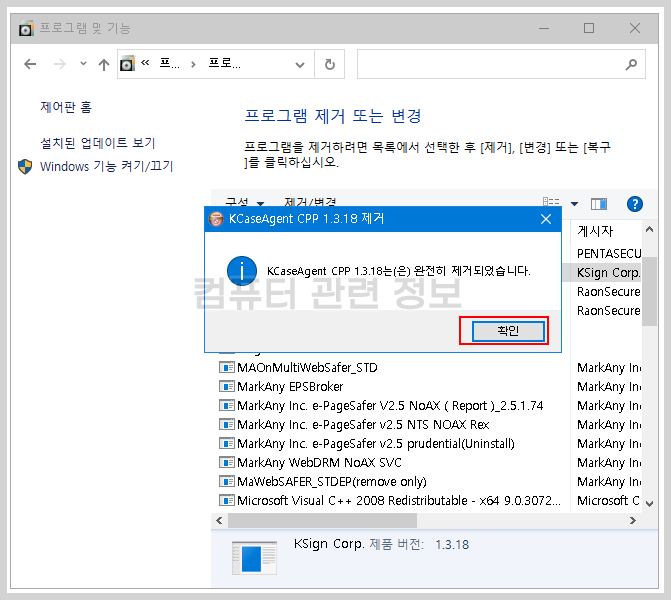
Task: Open the 구성 organize dropdown
Action: [x=245, y=202]
